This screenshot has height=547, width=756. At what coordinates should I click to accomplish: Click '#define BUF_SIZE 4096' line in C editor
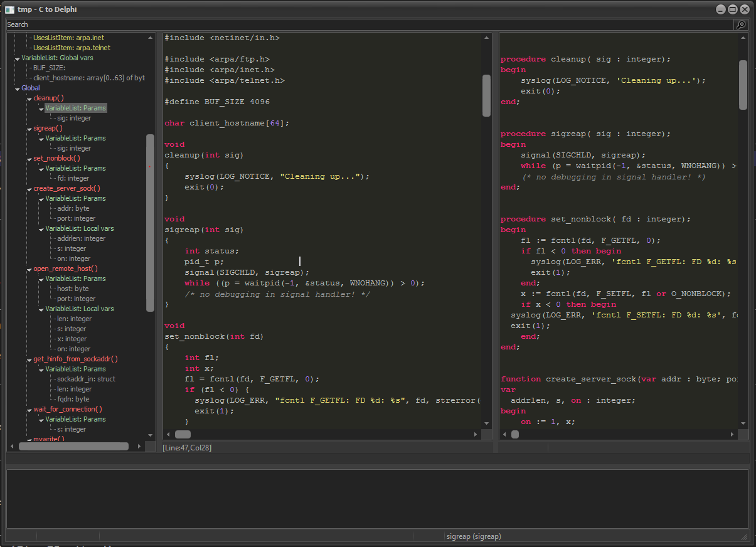coord(217,102)
